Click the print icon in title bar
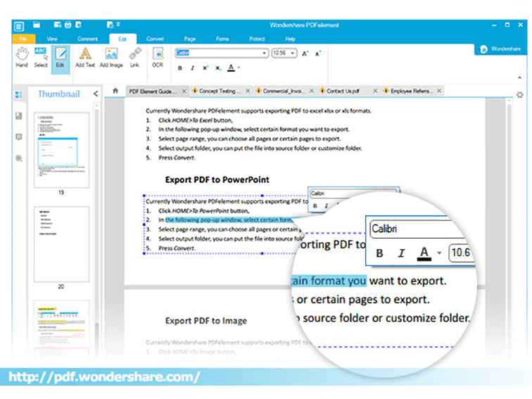 [68, 25]
